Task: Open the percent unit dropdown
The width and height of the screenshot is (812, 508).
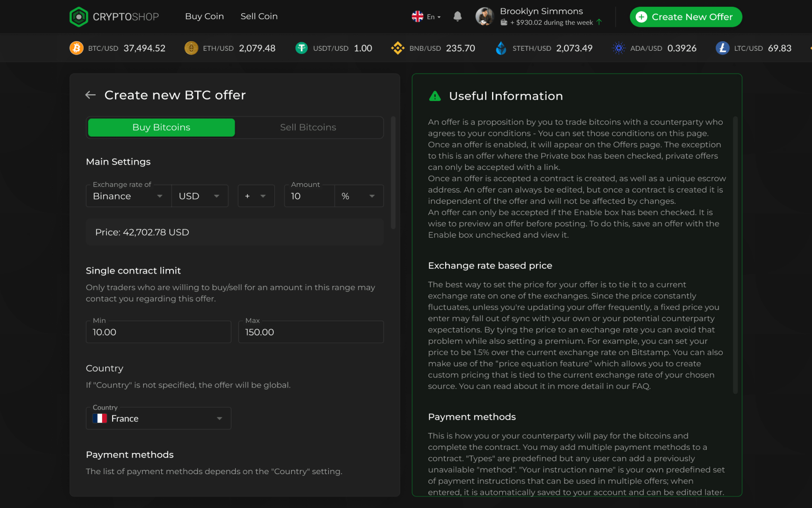Action: tap(359, 196)
